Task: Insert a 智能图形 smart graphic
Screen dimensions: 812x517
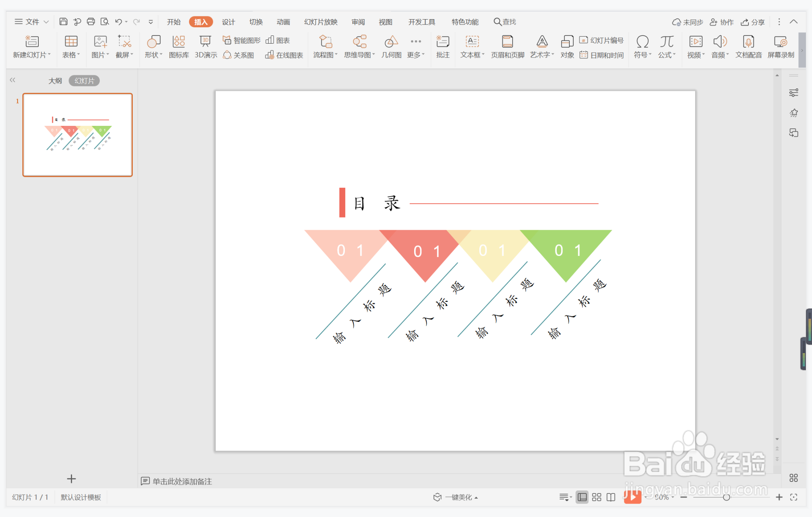Action: (242, 40)
